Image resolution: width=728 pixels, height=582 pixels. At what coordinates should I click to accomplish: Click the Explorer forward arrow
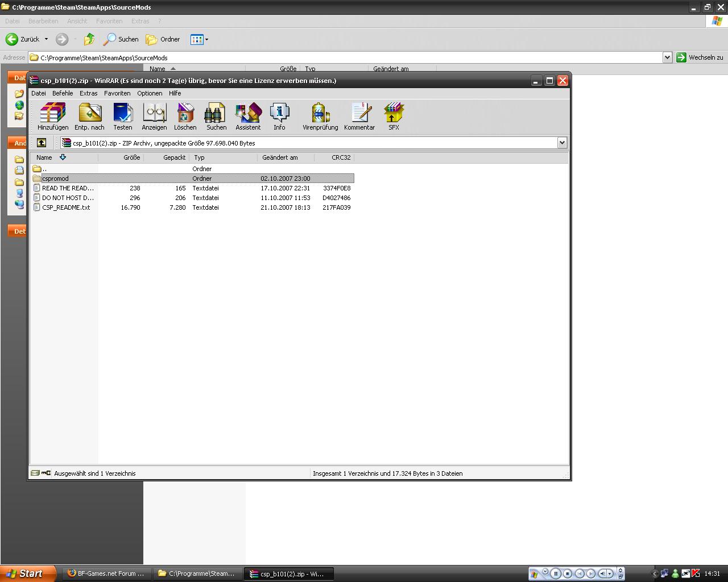pos(62,39)
